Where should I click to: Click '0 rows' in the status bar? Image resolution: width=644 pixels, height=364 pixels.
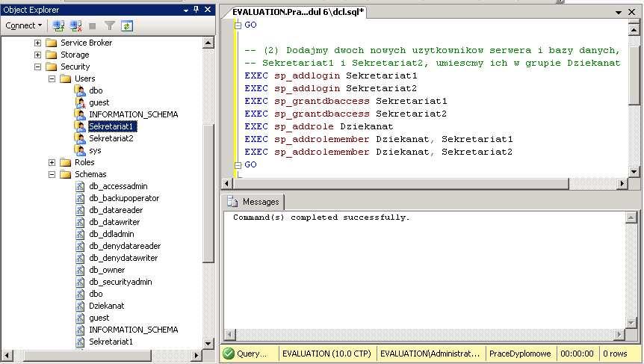(x=615, y=354)
